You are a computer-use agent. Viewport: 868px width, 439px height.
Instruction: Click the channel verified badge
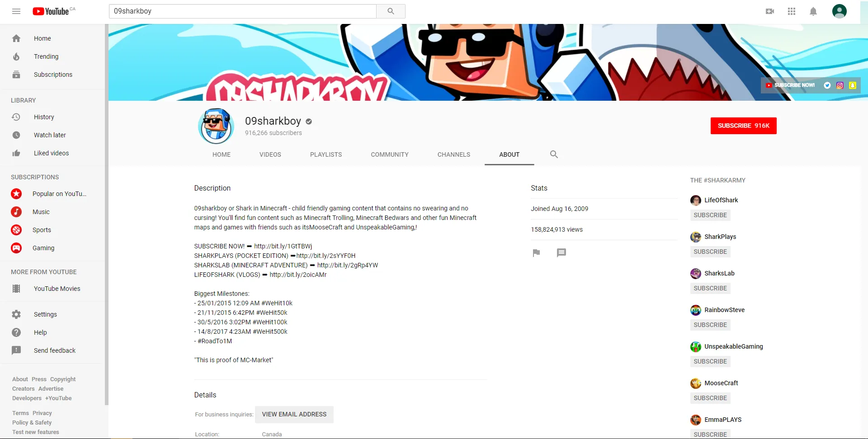click(309, 121)
